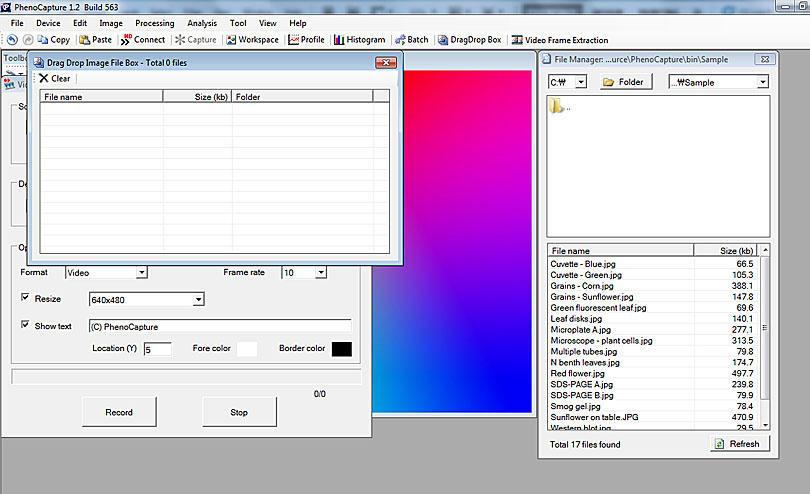This screenshot has width=810, height=494.
Task: Expand the Frame rate dropdown
Action: 320,272
